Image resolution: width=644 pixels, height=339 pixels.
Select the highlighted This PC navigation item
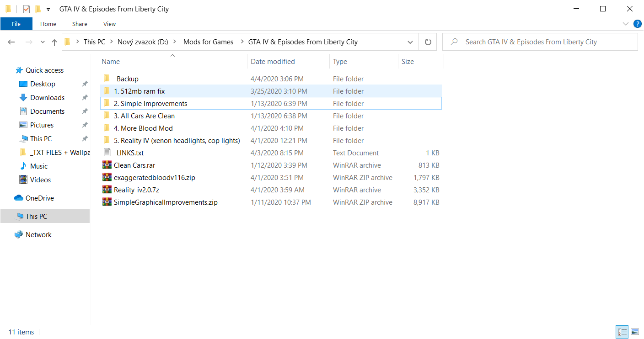click(45, 217)
